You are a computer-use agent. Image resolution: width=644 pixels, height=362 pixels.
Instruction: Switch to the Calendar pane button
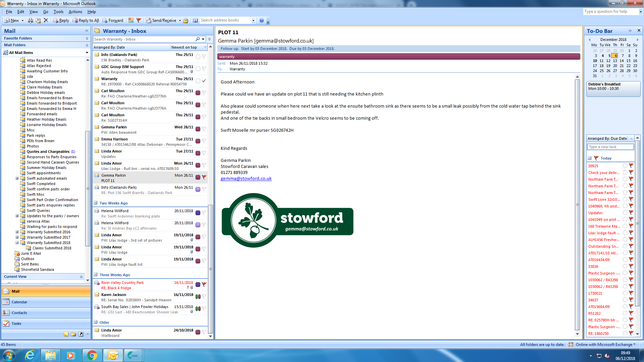tap(19, 302)
